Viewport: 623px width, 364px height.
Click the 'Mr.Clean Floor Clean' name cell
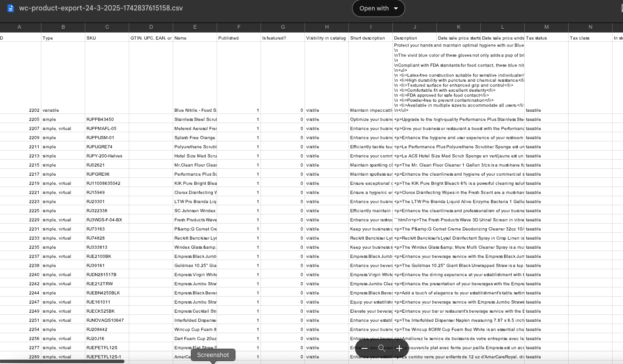tap(195, 165)
